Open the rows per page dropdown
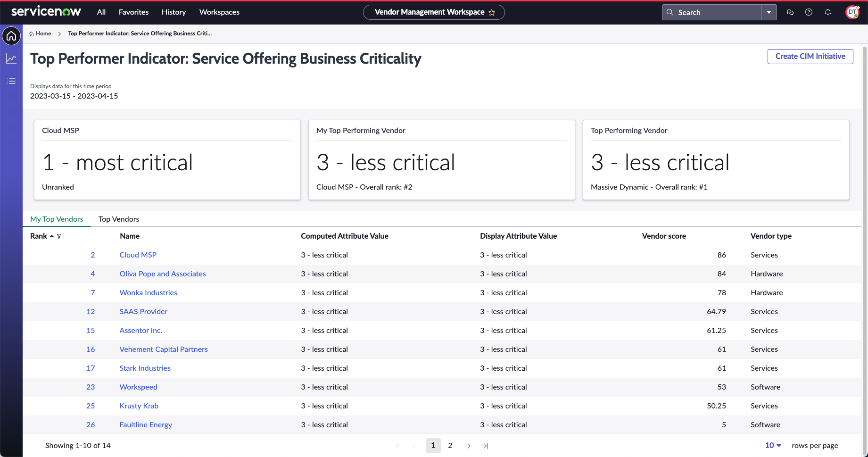Screen dimensions: 868x457 click(x=773, y=445)
